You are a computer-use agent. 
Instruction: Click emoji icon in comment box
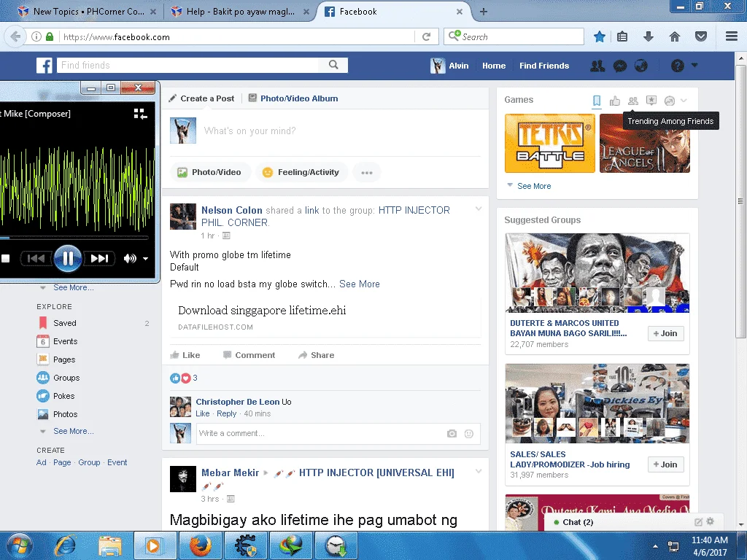469,433
